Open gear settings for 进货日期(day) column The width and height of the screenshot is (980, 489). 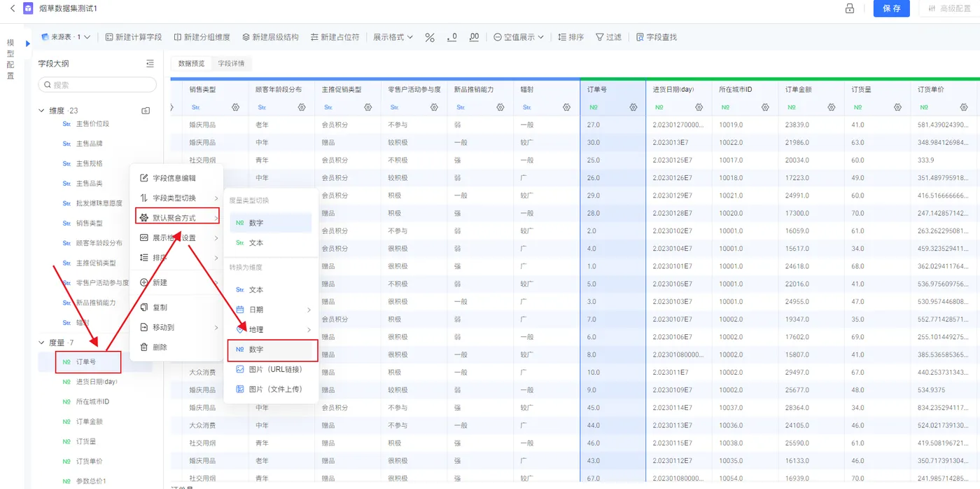click(699, 107)
